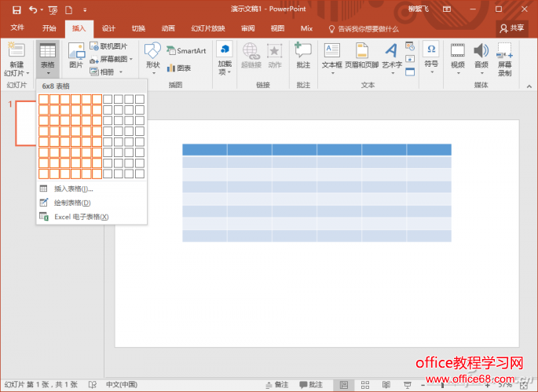Viewport: 538px width, 392px height.
Task: Open the 批注 comment tool in ribbon
Action: (303, 57)
